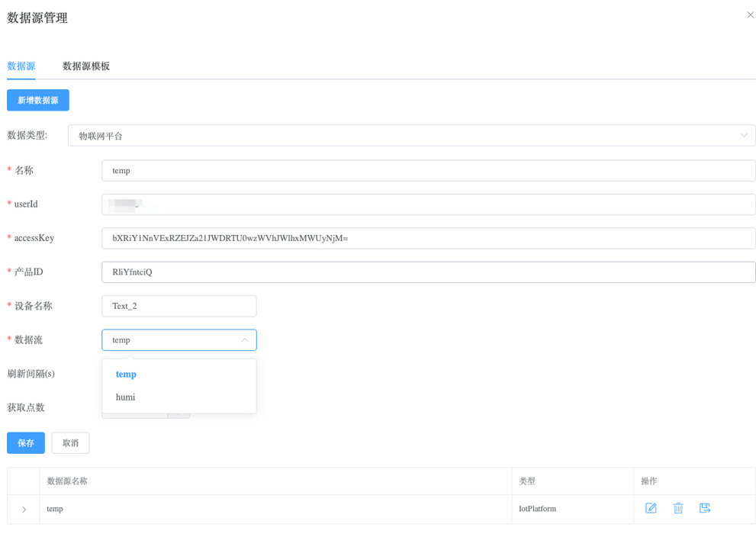Focus the 产品ID input field
The height and width of the screenshot is (534, 756).
click(427, 272)
